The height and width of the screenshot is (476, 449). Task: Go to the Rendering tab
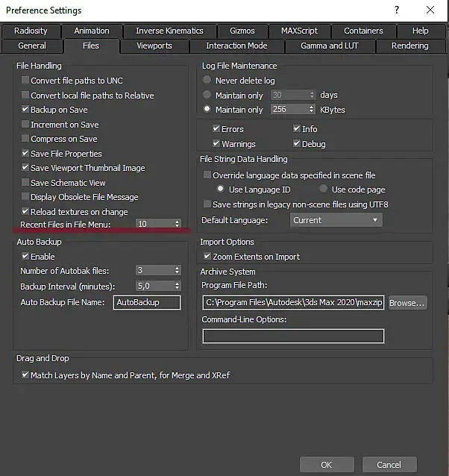tap(410, 46)
